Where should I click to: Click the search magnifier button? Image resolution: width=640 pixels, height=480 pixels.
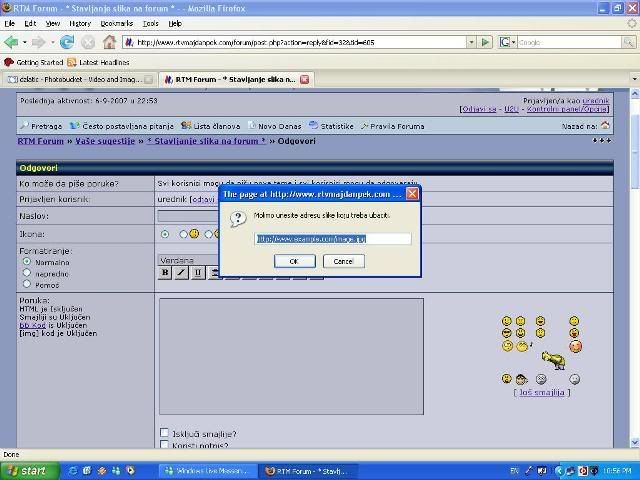(x=629, y=42)
